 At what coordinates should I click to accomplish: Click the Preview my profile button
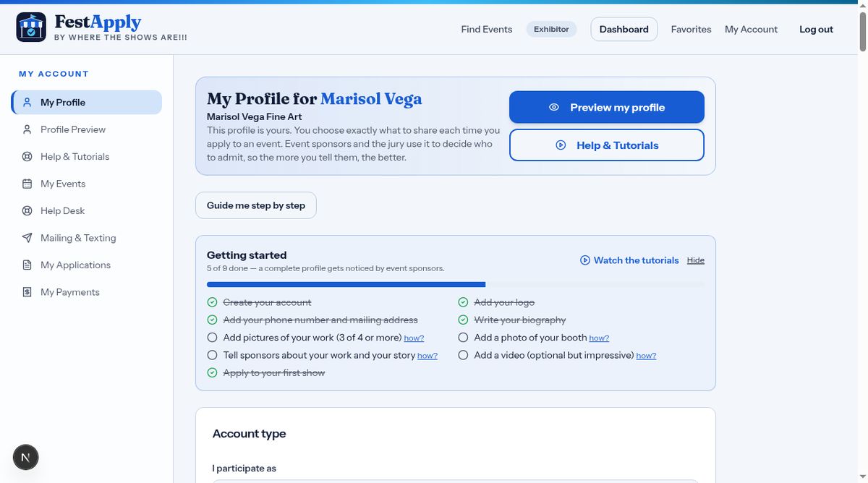tap(607, 107)
